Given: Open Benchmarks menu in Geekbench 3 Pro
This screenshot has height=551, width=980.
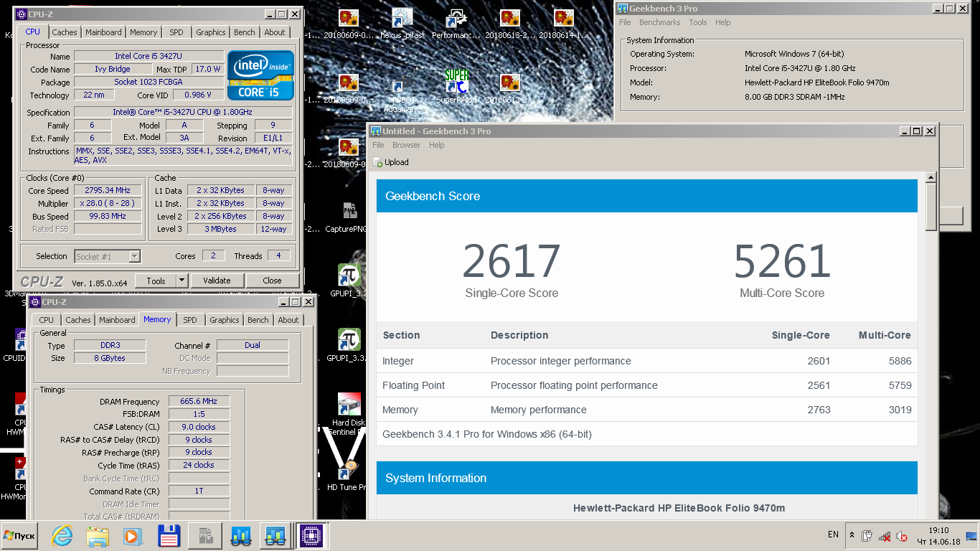Looking at the screenshot, I should [x=660, y=22].
